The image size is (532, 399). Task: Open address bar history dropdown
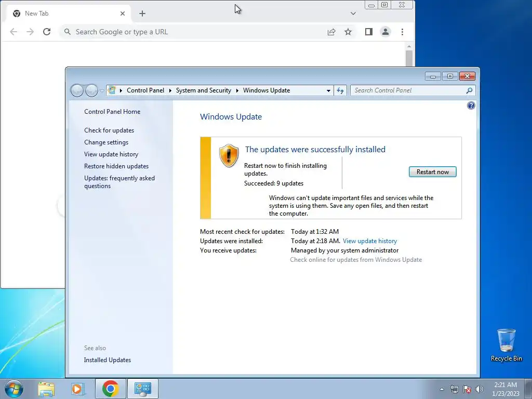tap(328, 90)
